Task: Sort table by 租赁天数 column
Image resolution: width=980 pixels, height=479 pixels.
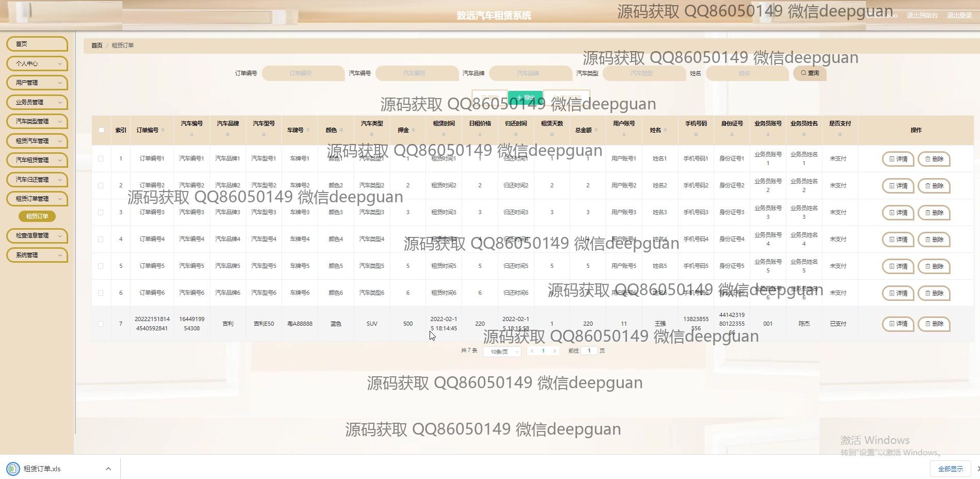Action: click(x=552, y=135)
